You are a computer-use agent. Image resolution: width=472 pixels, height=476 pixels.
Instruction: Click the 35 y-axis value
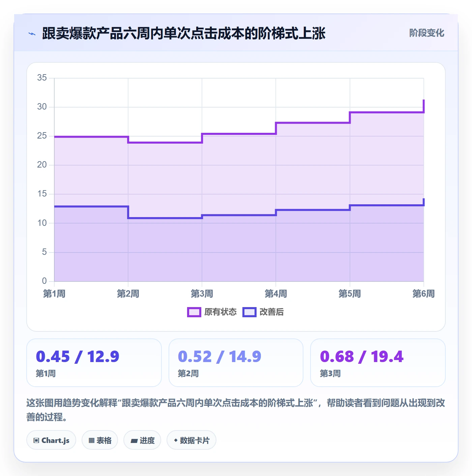click(42, 78)
